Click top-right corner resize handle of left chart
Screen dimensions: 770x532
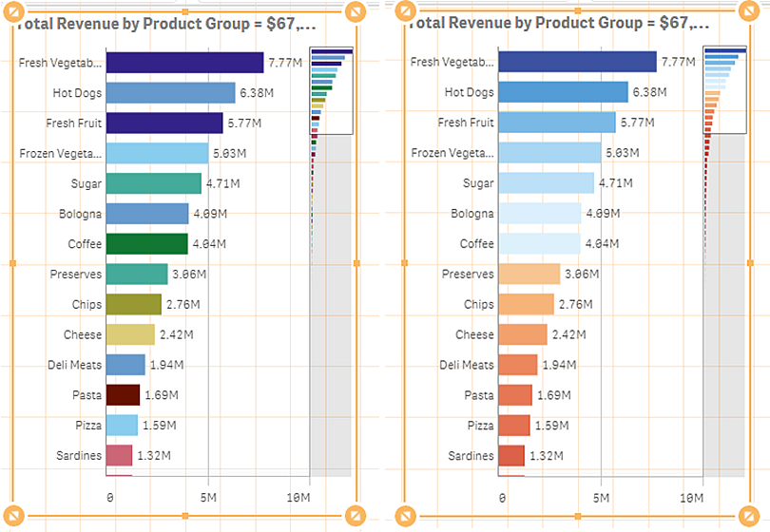[356, 11]
